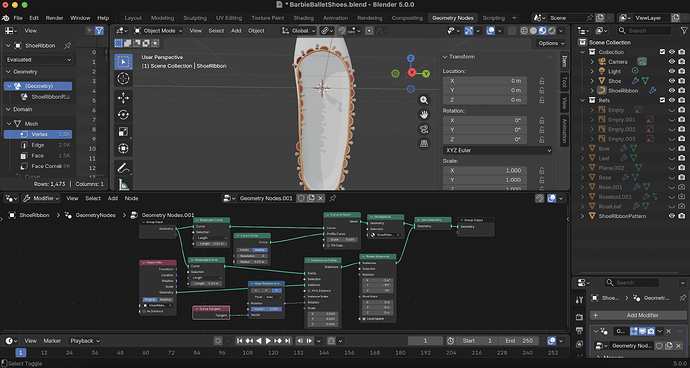Image resolution: width=690 pixels, height=368 pixels.
Task: Click the Scale X field in Transform panel
Action: point(484,170)
